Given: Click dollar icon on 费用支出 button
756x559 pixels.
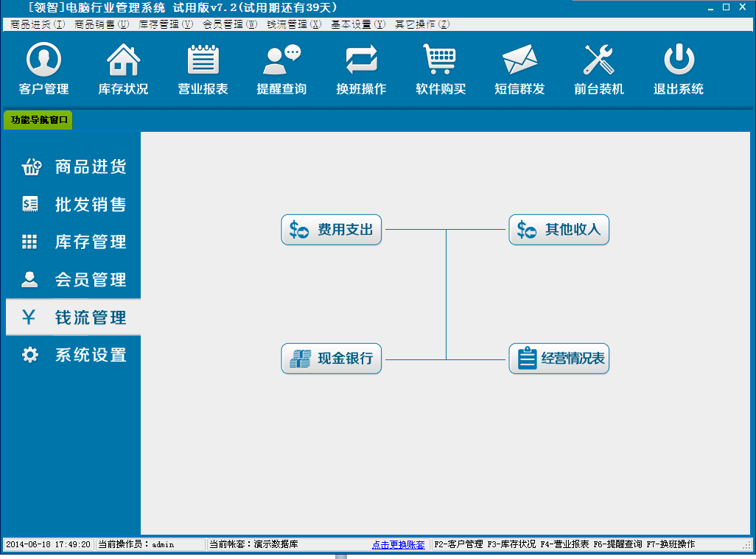Looking at the screenshot, I should 299,229.
